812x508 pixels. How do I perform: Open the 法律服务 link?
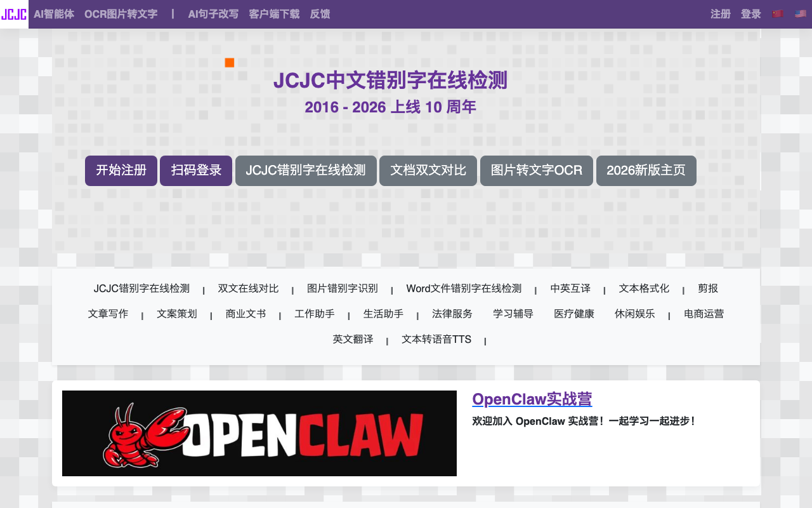pos(452,314)
